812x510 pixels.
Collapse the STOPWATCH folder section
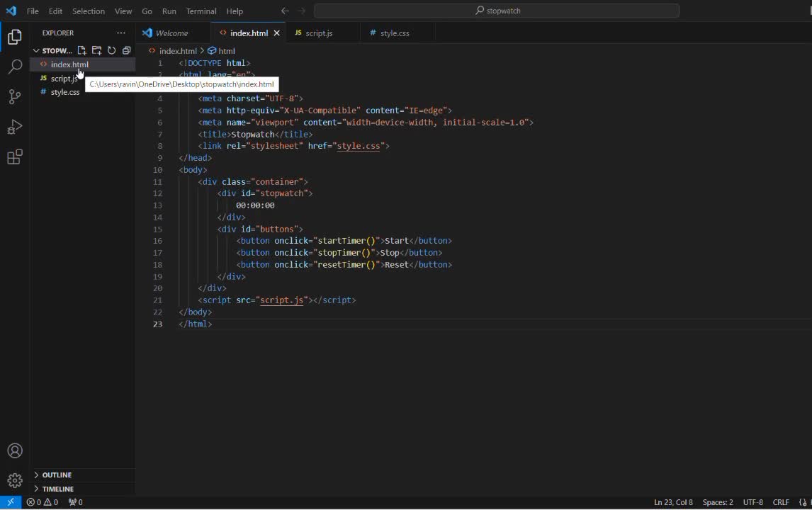click(x=53, y=51)
